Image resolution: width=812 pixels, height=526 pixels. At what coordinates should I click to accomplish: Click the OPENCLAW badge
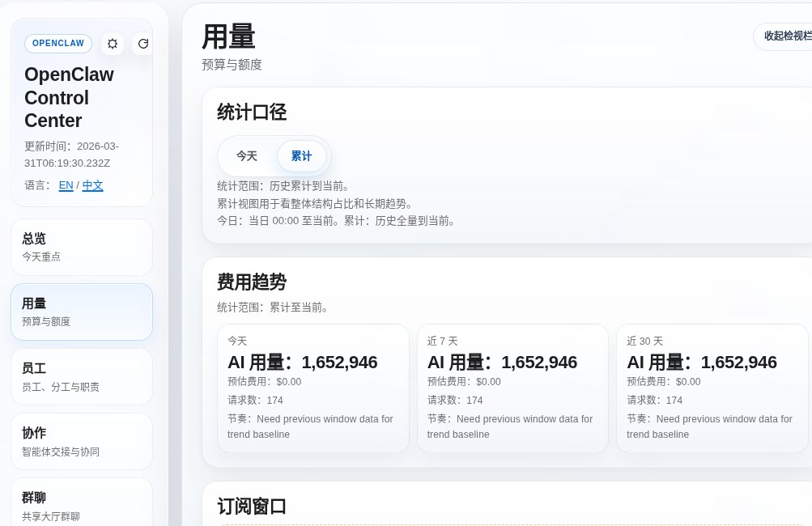pyautogui.click(x=58, y=44)
